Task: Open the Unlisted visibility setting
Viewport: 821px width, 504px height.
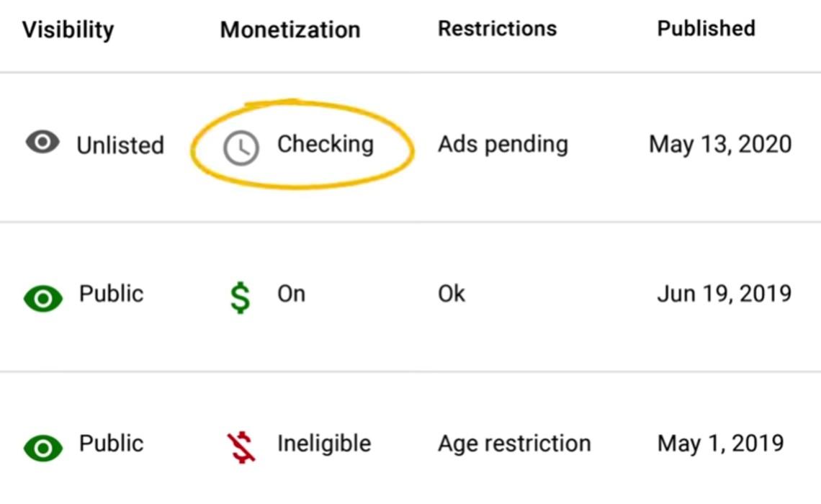Action: point(120,145)
